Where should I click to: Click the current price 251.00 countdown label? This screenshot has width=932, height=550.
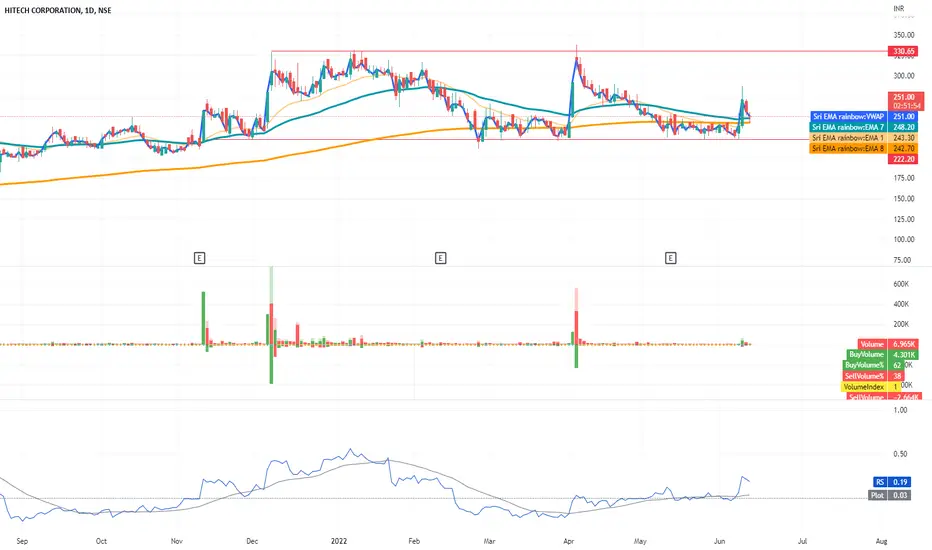905,101
